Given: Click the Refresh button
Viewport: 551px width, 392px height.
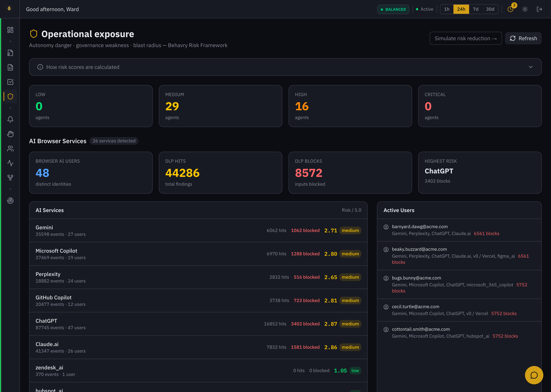Looking at the screenshot, I should click(523, 38).
